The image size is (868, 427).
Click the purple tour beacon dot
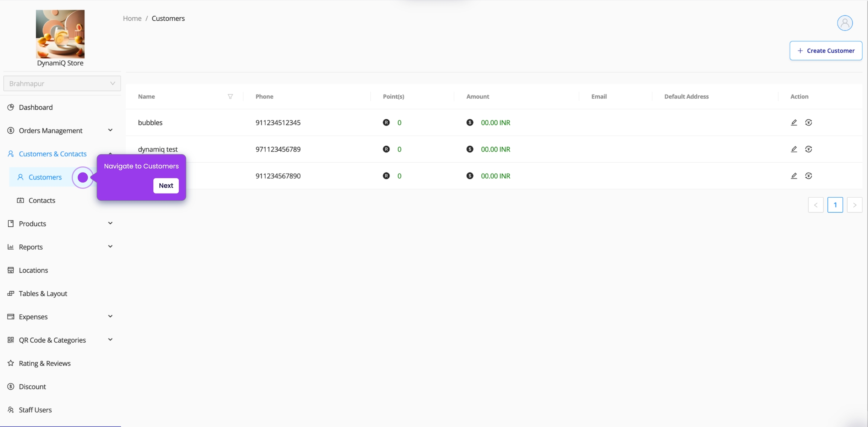[83, 177]
